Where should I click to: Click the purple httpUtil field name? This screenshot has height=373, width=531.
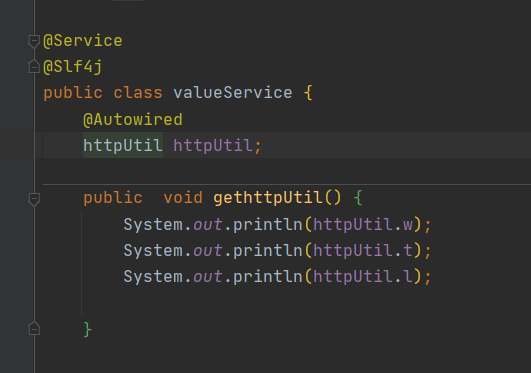pyautogui.click(x=213, y=146)
